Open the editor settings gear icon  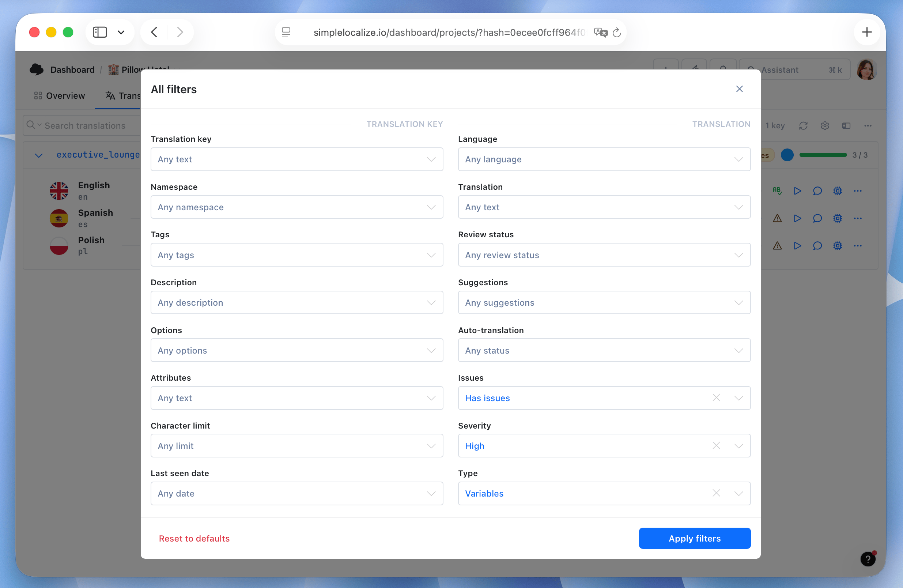tap(825, 126)
